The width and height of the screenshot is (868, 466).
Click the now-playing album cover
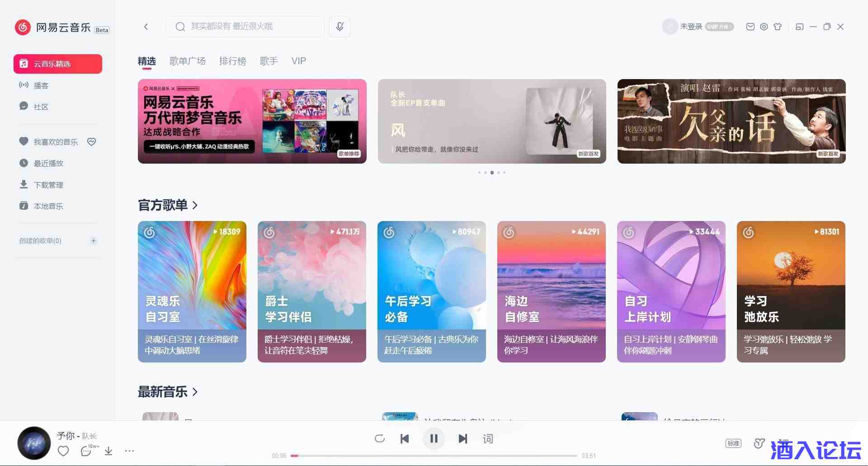pos(34,443)
